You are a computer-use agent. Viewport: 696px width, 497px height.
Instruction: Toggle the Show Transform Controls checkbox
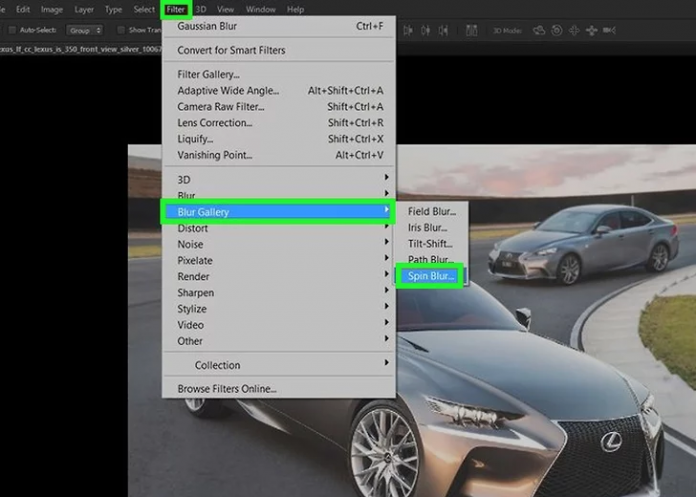(x=121, y=30)
